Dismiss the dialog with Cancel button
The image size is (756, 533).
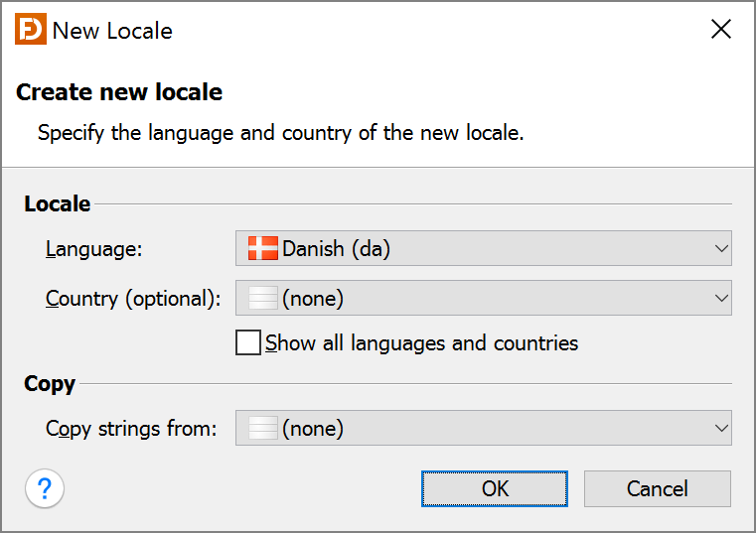658,488
